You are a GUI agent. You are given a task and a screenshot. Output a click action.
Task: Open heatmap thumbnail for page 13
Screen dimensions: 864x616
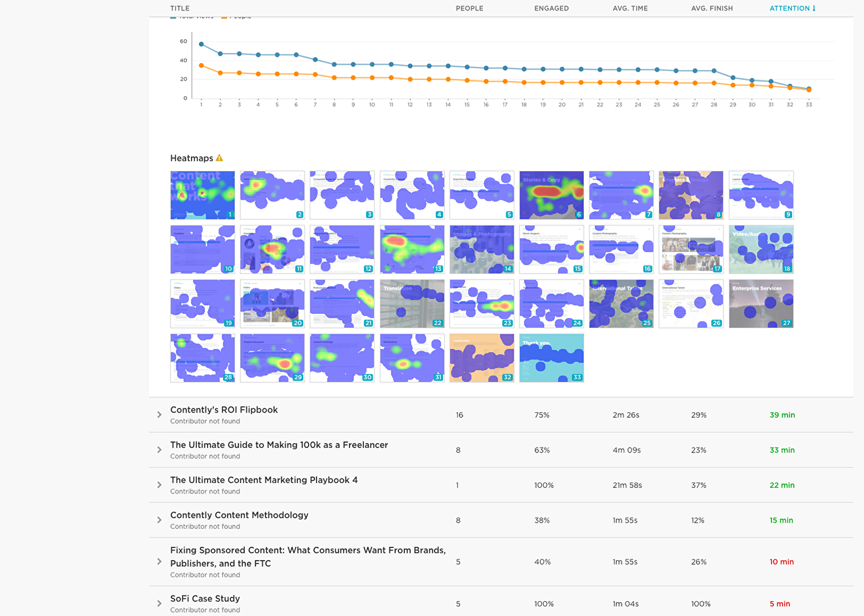tap(412, 249)
